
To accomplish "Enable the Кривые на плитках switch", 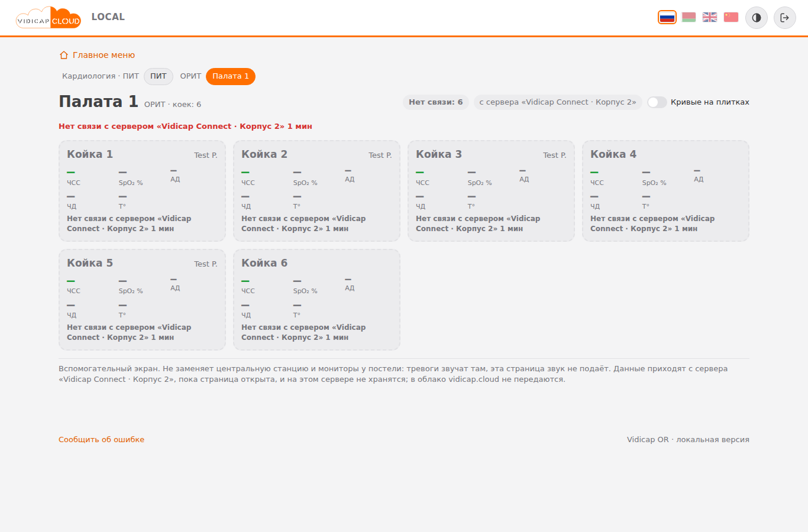I will pos(657,102).
